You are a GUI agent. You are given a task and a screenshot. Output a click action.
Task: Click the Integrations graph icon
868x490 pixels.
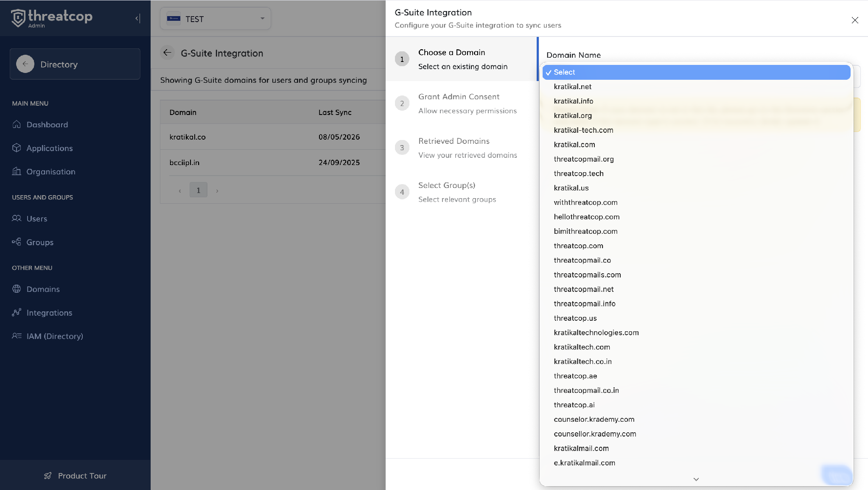coord(17,313)
